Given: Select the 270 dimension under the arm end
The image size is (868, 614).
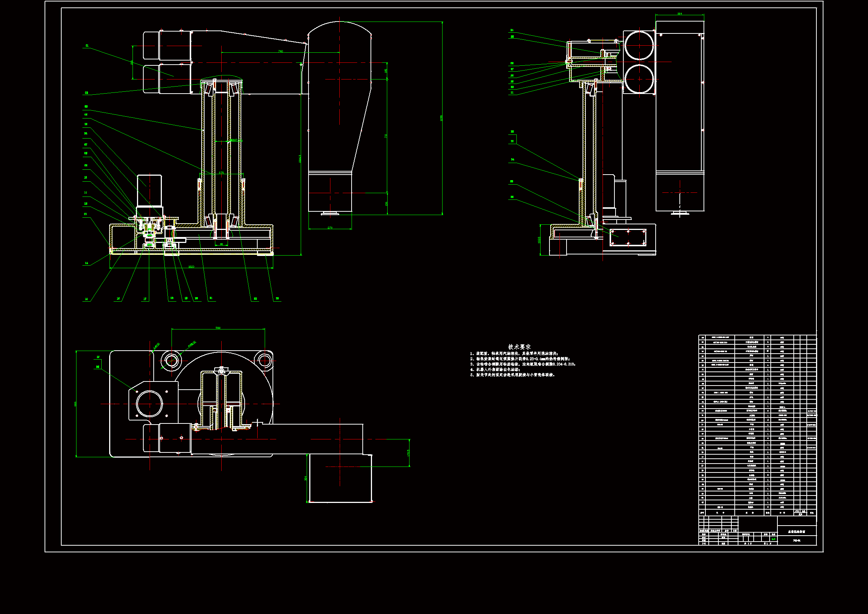Looking at the screenshot, I should (330, 227).
